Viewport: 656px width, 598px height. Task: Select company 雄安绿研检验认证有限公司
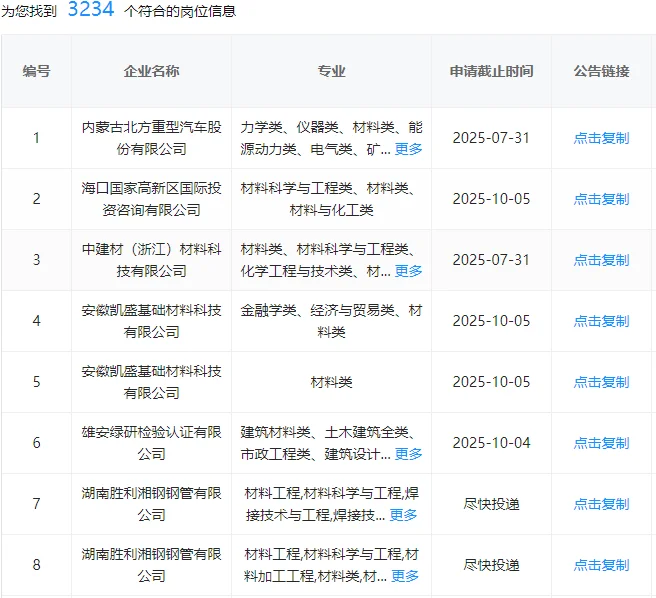[151, 443]
